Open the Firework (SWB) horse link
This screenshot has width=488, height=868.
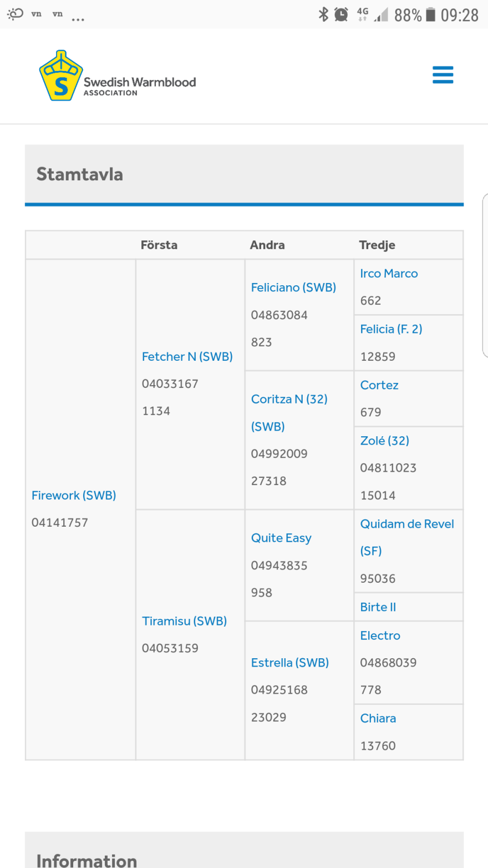(74, 495)
